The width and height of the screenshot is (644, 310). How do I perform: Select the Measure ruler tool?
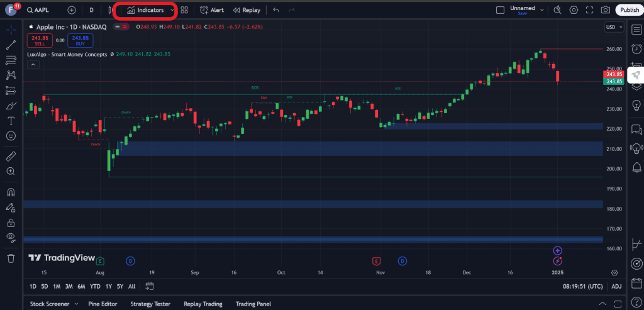(x=11, y=156)
